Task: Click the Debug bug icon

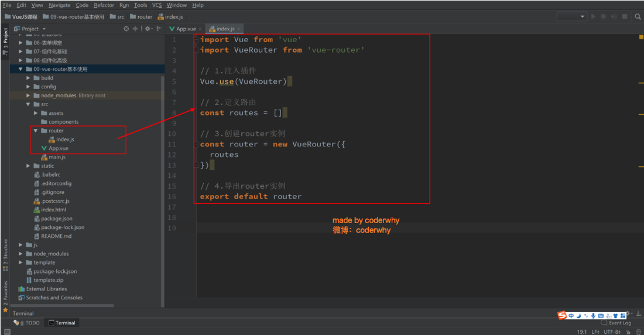Action: click(604, 17)
